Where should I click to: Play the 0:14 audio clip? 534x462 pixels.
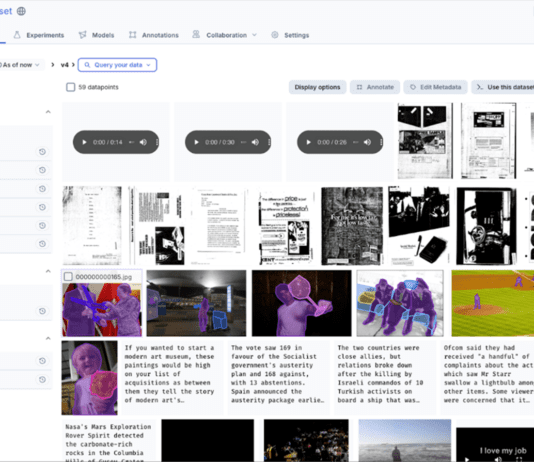(x=84, y=142)
